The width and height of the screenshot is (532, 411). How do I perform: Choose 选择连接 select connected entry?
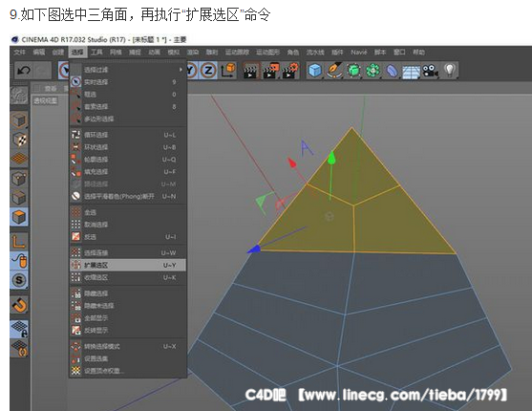pyautogui.click(x=128, y=252)
